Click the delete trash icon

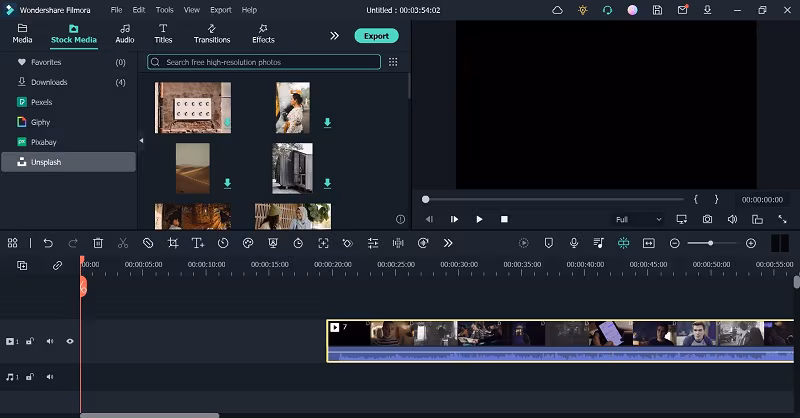coord(98,243)
